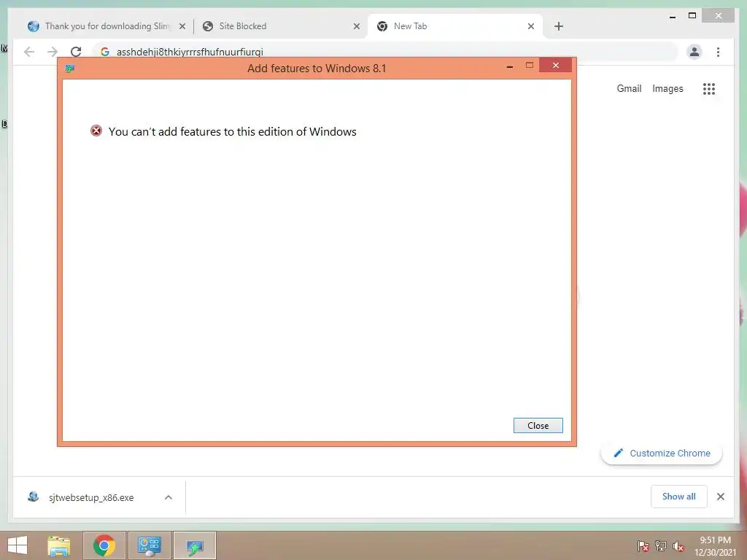This screenshot has width=747, height=560.
Task: Switch to the Site Blocked tab
Action: pyautogui.click(x=281, y=26)
